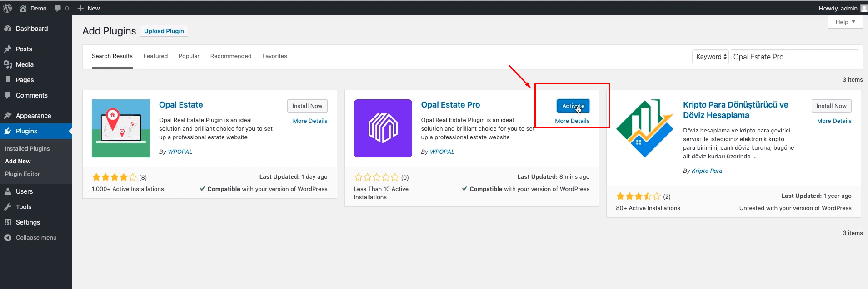
Task: Click the Dashboard gauge icon
Action: (x=8, y=29)
